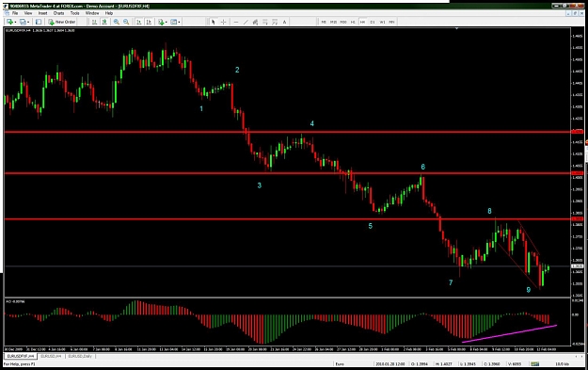Open the Insert menu
The height and width of the screenshot is (370, 588).
[42, 13]
